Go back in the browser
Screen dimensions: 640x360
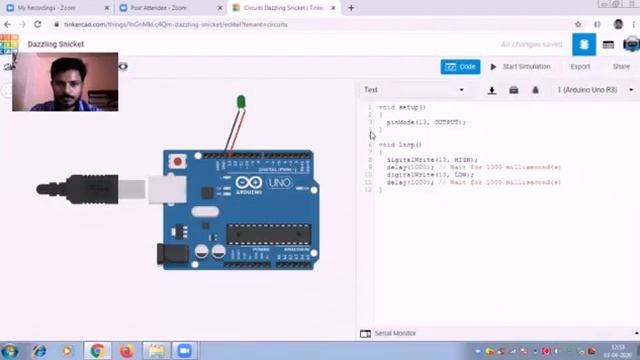[7, 24]
